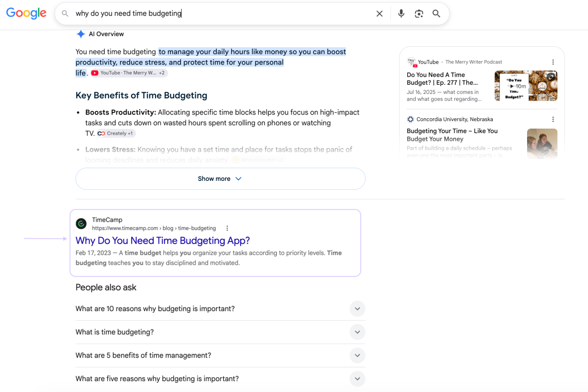Expand 'What are five reasons why budgeting is important?'
Screen dimensions: 588x392
click(220, 379)
